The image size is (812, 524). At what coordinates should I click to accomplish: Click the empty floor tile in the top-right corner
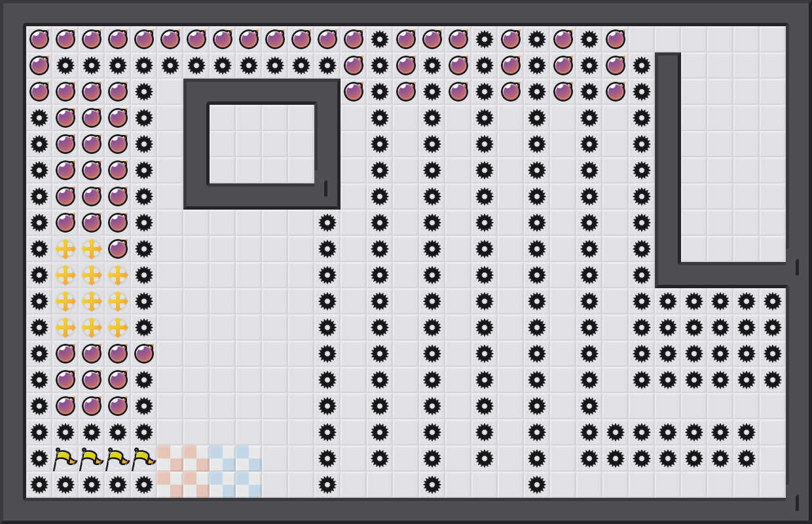coord(773,39)
